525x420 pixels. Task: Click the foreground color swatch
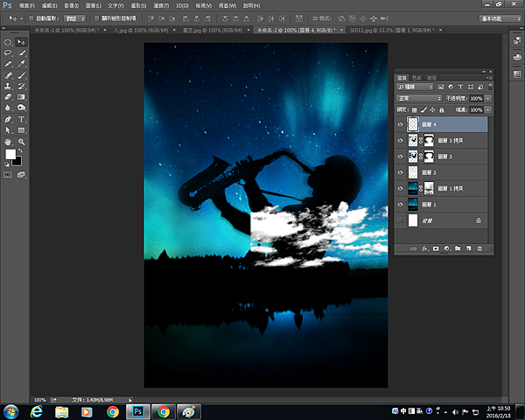10,154
